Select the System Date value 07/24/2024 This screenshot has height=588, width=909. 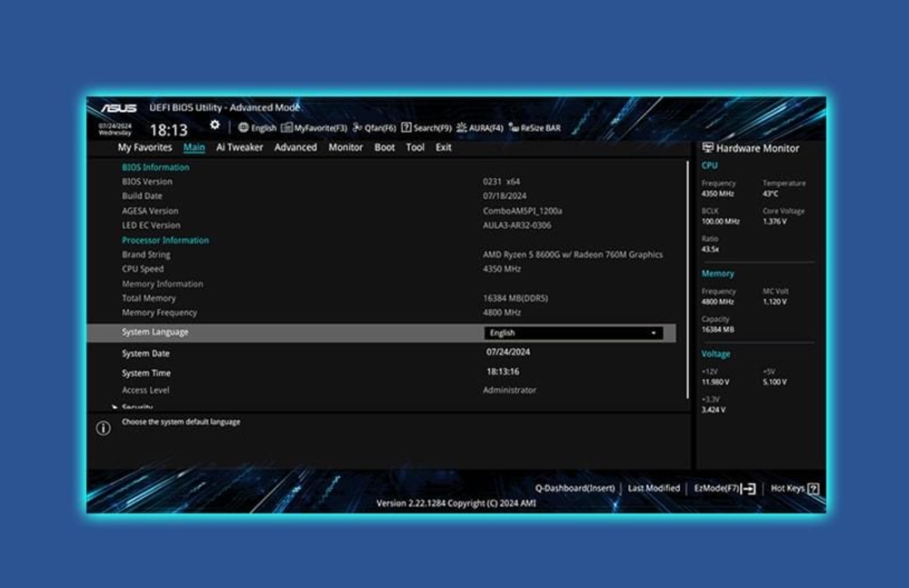click(508, 352)
